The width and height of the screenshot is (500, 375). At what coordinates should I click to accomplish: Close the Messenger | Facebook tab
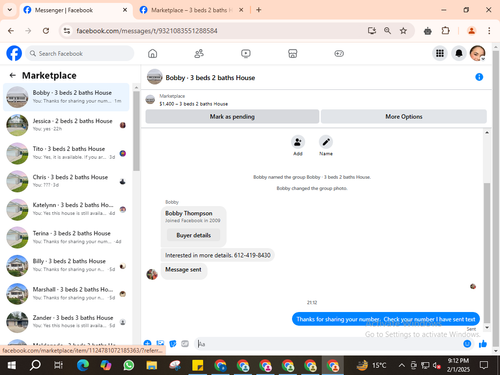tap(125, 10)
